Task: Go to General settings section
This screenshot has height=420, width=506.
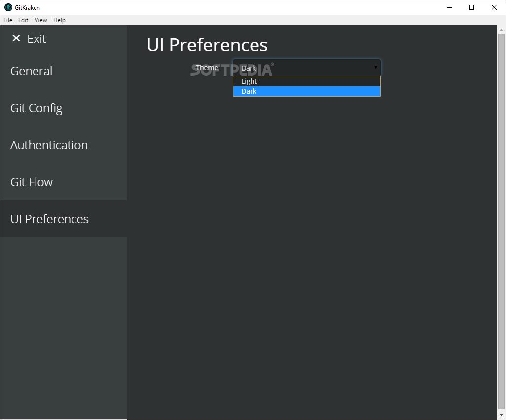Action: point(64,71)
